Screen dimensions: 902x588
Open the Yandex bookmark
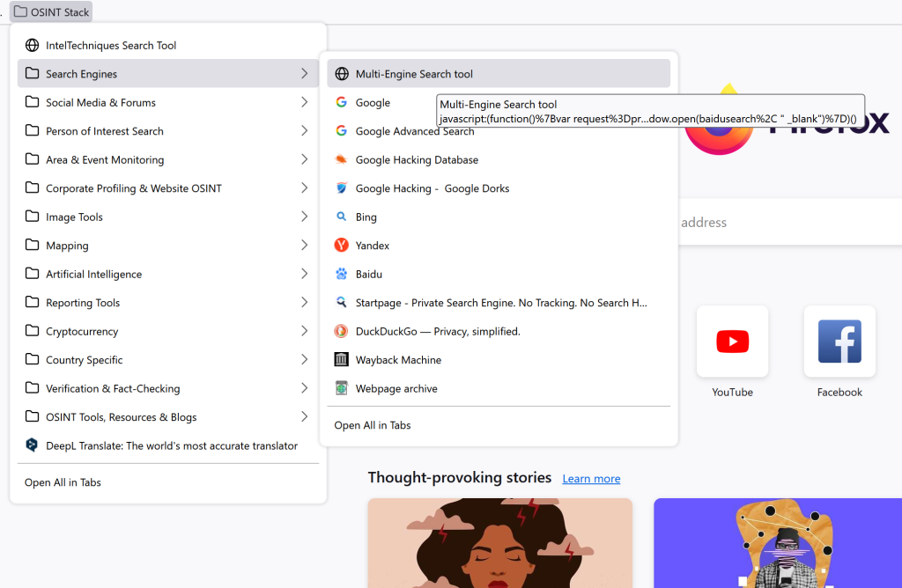(x=499, y=246)
